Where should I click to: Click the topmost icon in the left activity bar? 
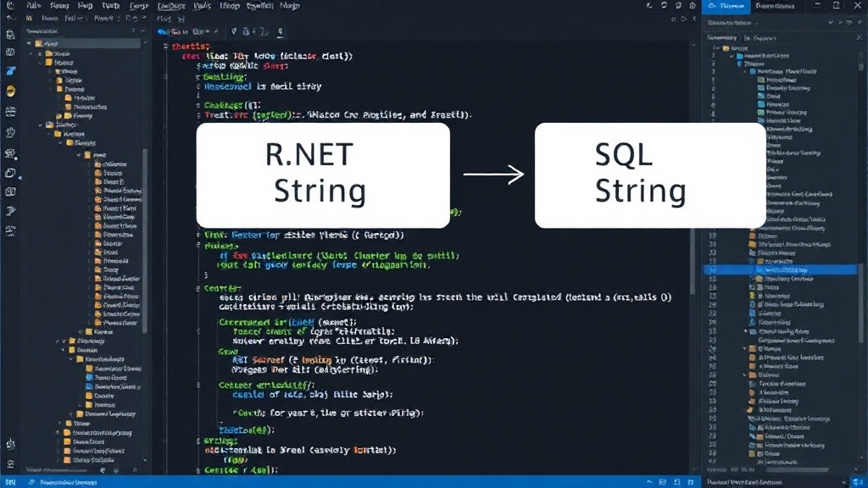10,34
